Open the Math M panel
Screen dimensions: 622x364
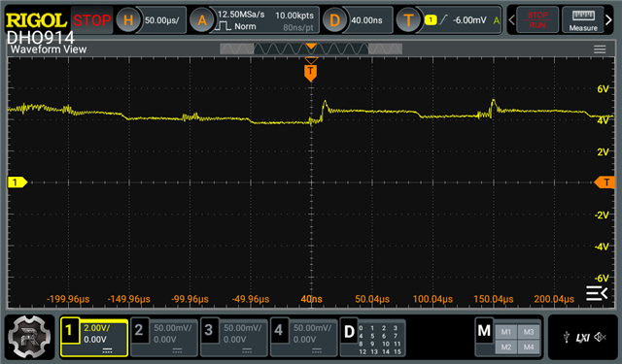[508, 338]
